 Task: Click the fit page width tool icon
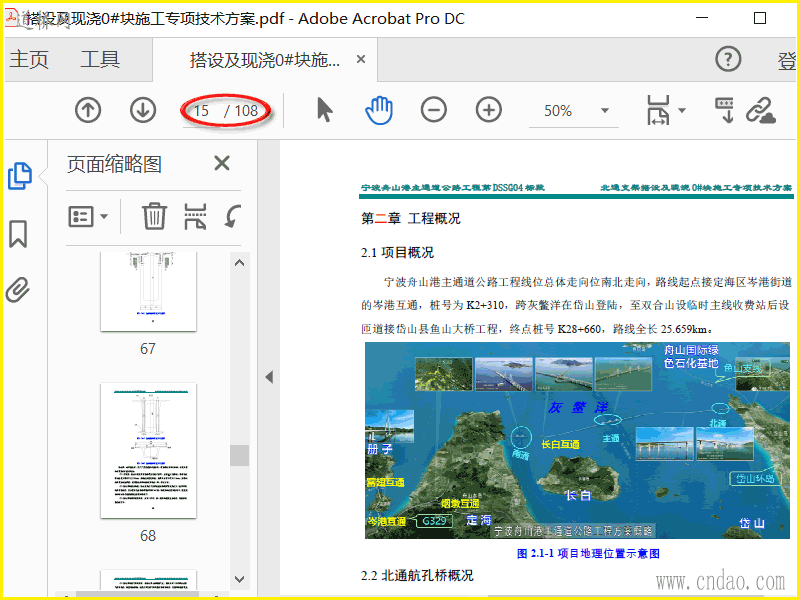click(659, 110)
